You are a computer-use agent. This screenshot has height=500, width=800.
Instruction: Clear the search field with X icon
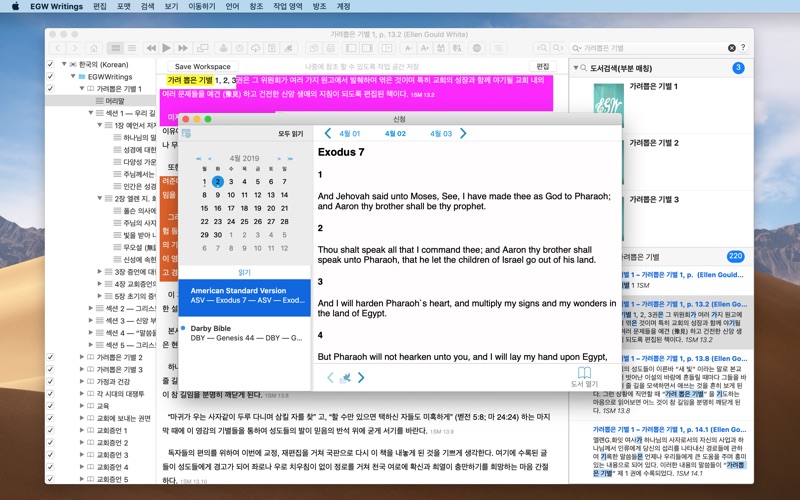[x=732, y=48]
